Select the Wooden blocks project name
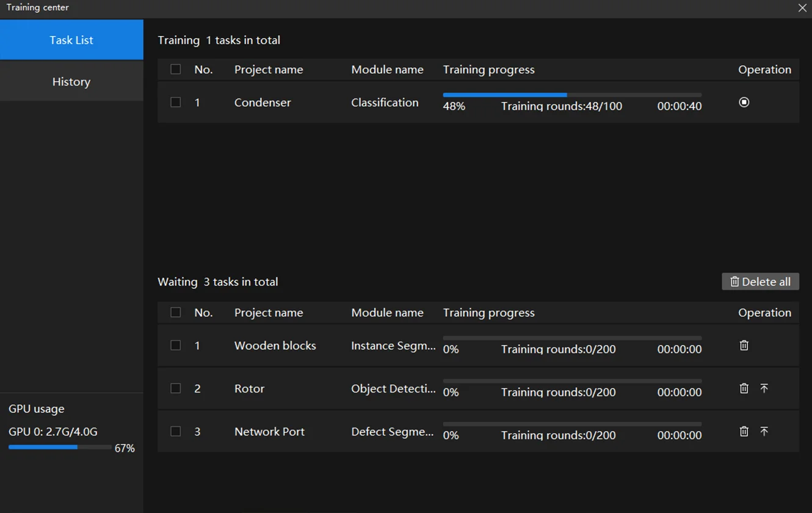 coord(275,346)
